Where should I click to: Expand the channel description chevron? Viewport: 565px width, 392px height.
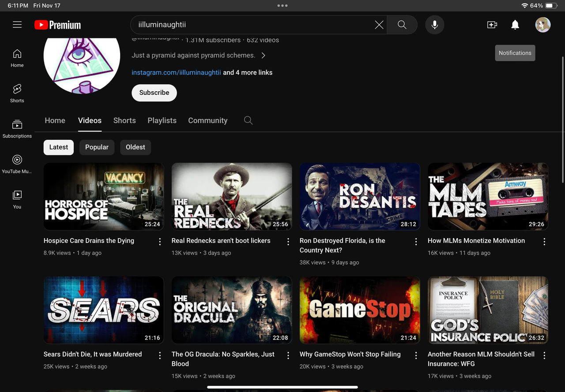[264, 56]
